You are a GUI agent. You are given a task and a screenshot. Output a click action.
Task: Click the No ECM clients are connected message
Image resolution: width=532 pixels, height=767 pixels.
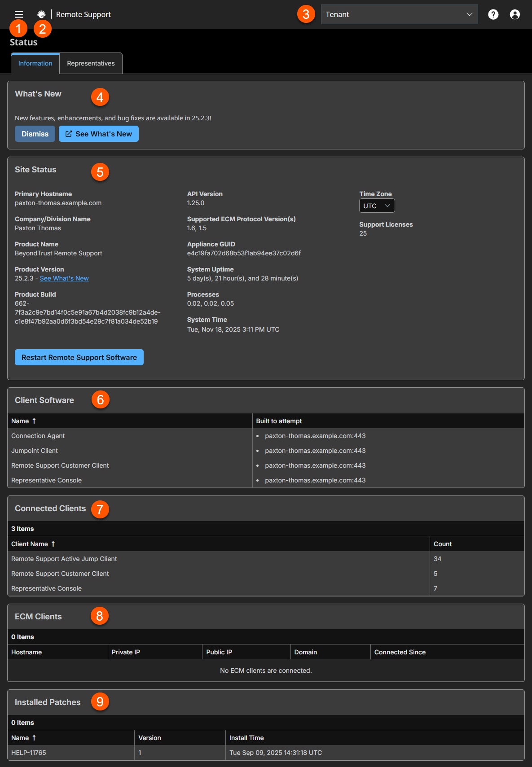pyautogui.click(x=266, y=671)
